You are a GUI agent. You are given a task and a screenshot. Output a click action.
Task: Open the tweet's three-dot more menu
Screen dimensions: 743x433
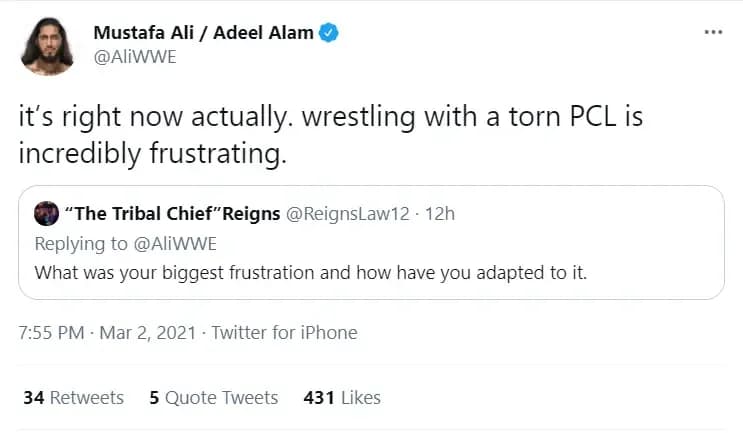tap(712, 32)
